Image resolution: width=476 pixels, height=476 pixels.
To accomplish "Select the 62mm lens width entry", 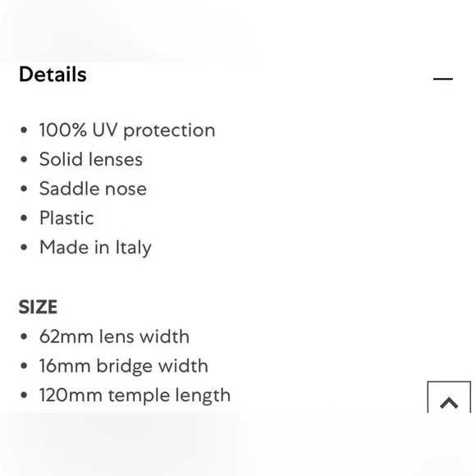I will click(114, 336).
